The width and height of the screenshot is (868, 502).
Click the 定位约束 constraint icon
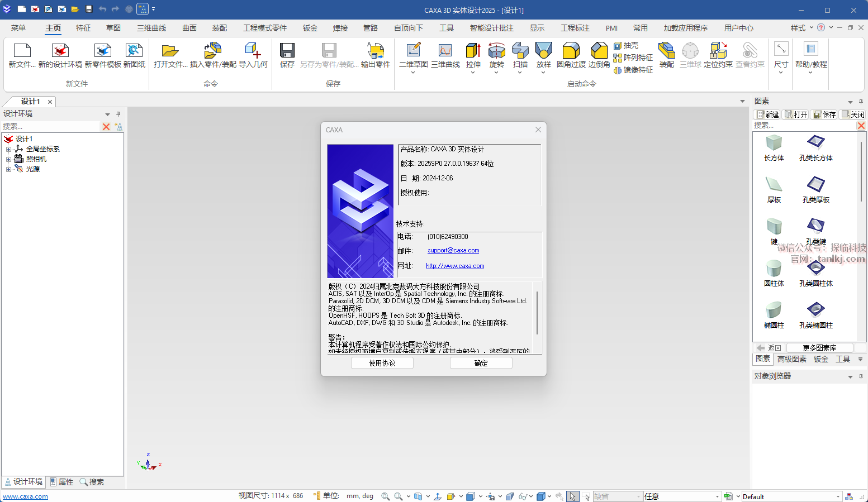718,51
